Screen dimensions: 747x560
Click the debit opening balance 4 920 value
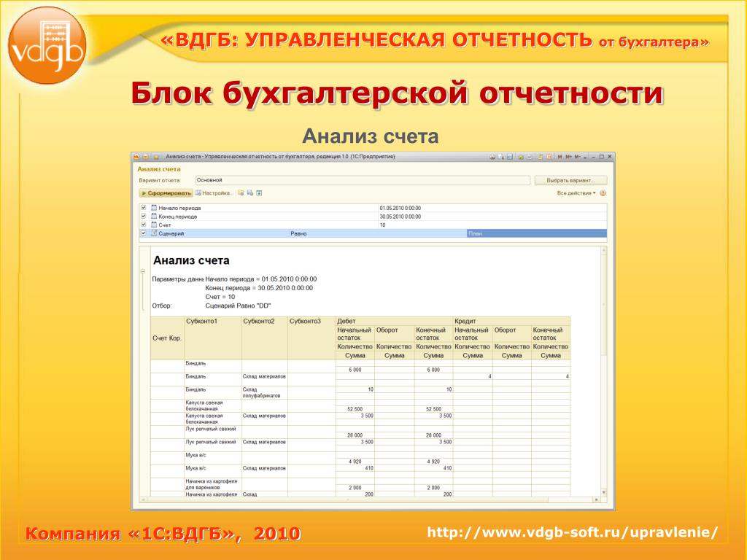(355, 462)
